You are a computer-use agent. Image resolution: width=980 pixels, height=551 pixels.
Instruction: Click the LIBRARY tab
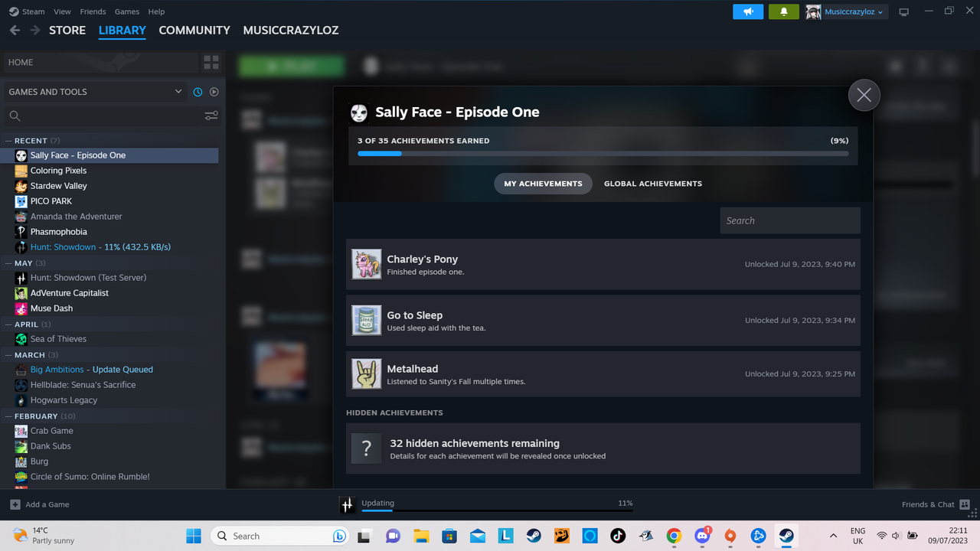pos(122,30)
